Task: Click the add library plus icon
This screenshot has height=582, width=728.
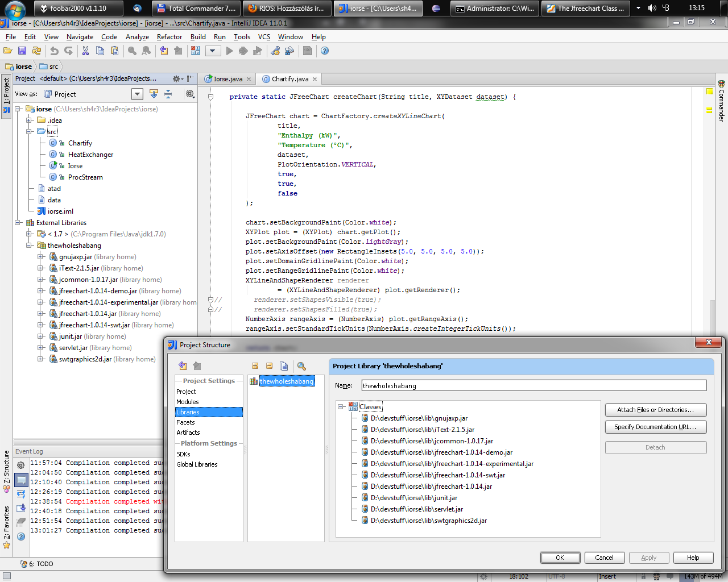Action: [x=255, y=366]
